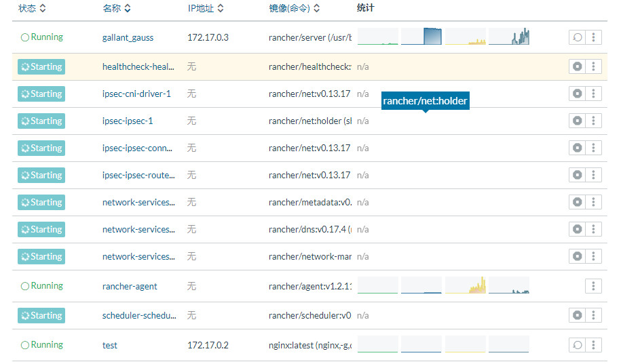Open more actions for rancher/dns row
The image size is (621, 364).
click(x=593, y=229)
